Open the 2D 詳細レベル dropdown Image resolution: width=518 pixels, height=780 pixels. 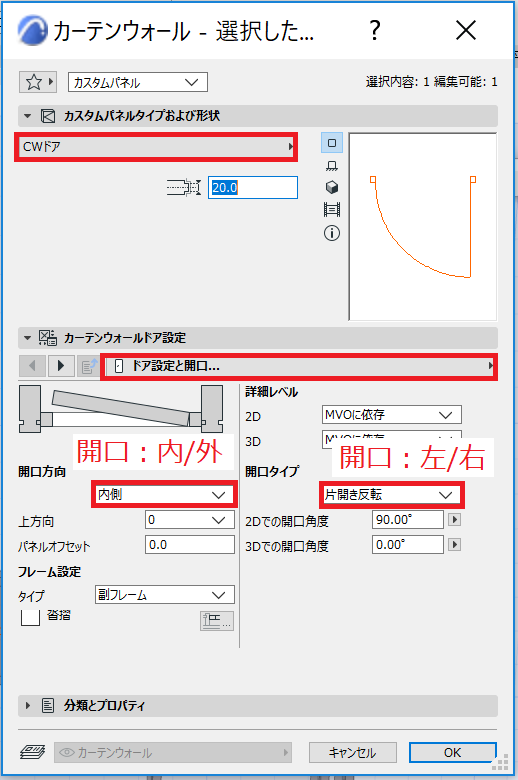click(x=392, y=414)
